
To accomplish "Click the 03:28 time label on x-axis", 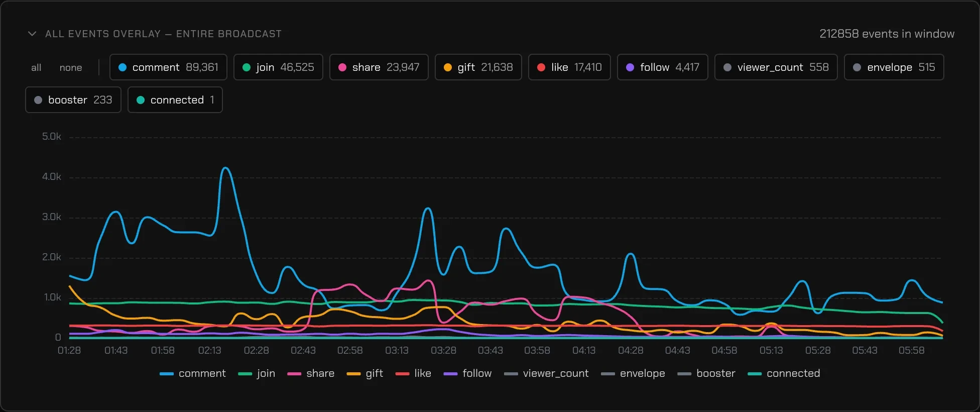I will click(x=443, y=350).
